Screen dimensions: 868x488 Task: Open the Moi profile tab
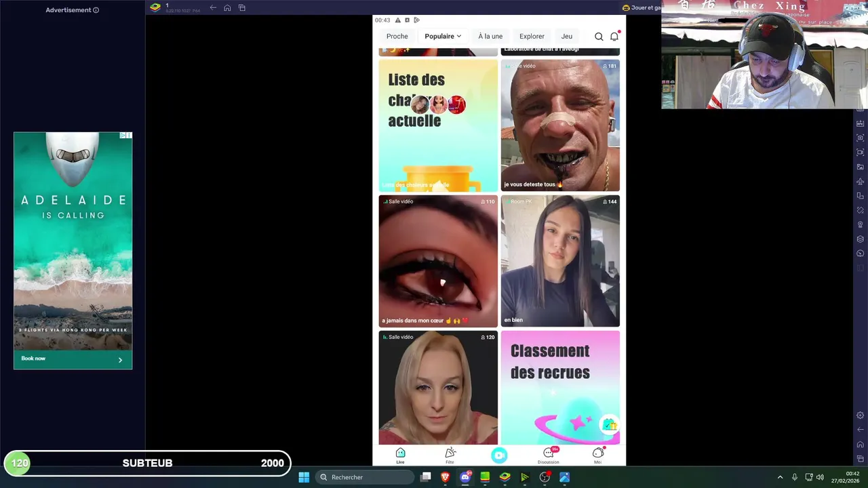598,455
